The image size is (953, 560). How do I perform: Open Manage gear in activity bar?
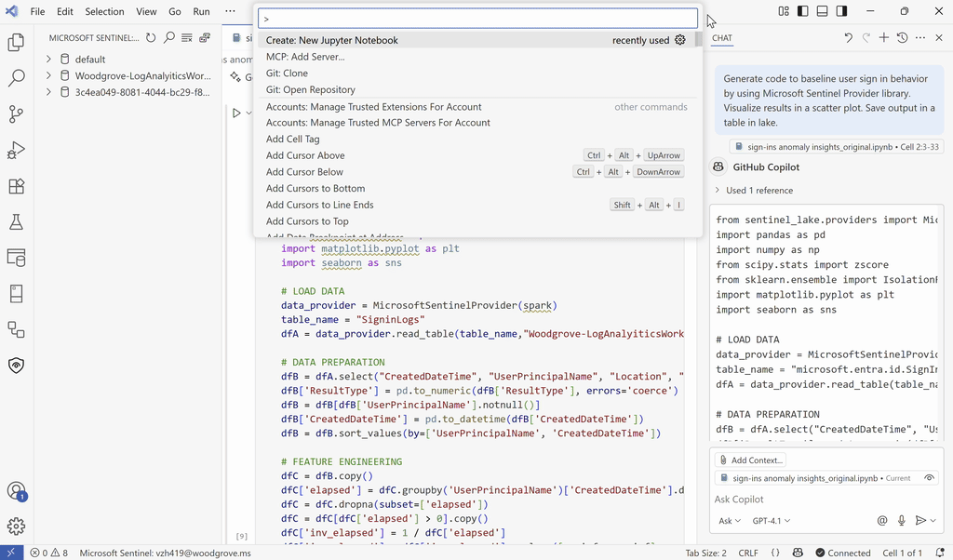click(x=17, y=526)
